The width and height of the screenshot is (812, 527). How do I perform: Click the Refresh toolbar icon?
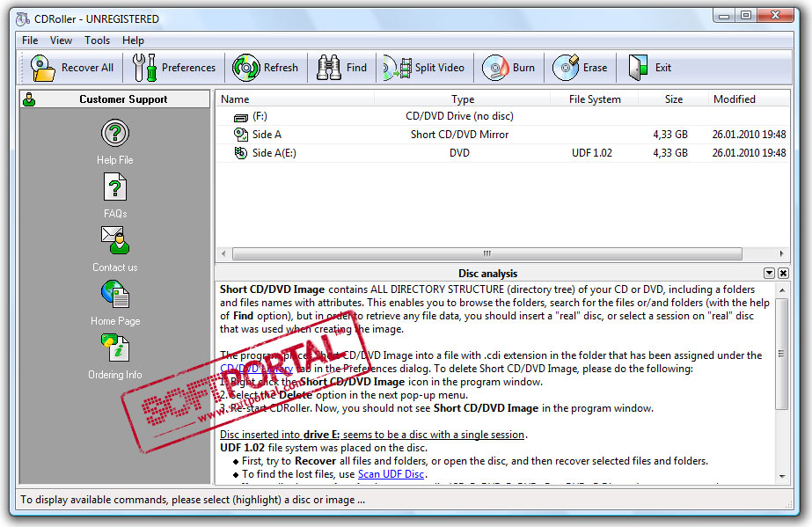(245, 68)
